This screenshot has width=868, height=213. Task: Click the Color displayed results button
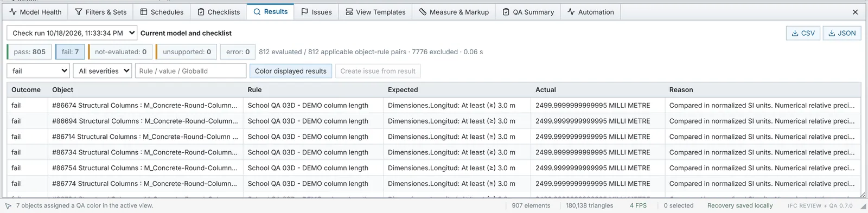pos(291,71)
